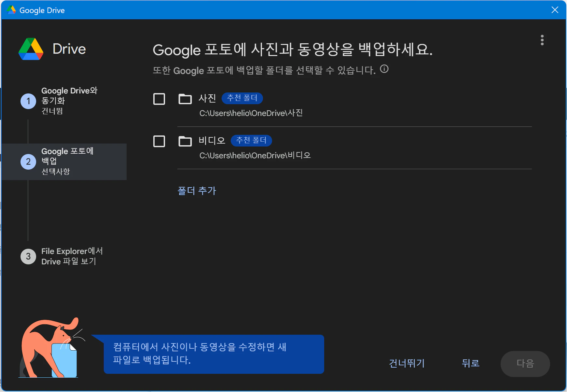Click the folder icon for 비디오

[185, 141]
